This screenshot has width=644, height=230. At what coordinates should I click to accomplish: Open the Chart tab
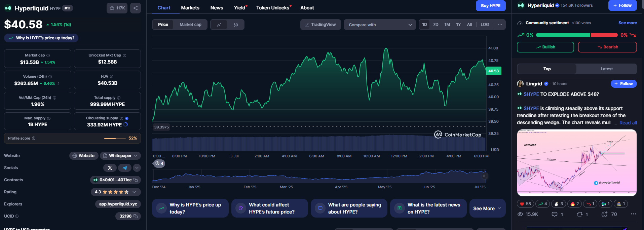point(164,8)
